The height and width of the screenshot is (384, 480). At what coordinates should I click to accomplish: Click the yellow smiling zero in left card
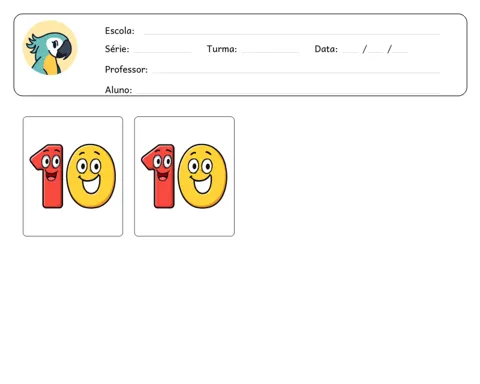click(x=91, y=176)
